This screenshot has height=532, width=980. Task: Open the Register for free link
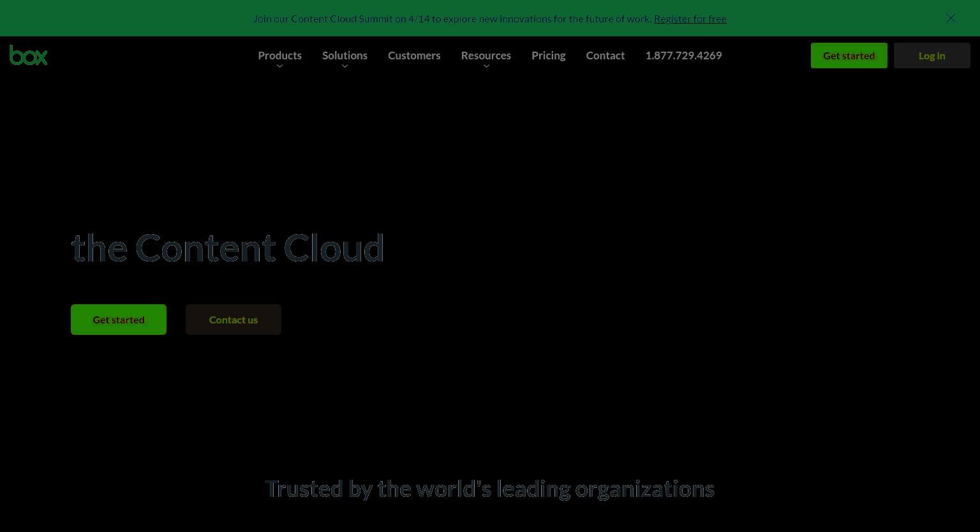(x=690, y=18)
